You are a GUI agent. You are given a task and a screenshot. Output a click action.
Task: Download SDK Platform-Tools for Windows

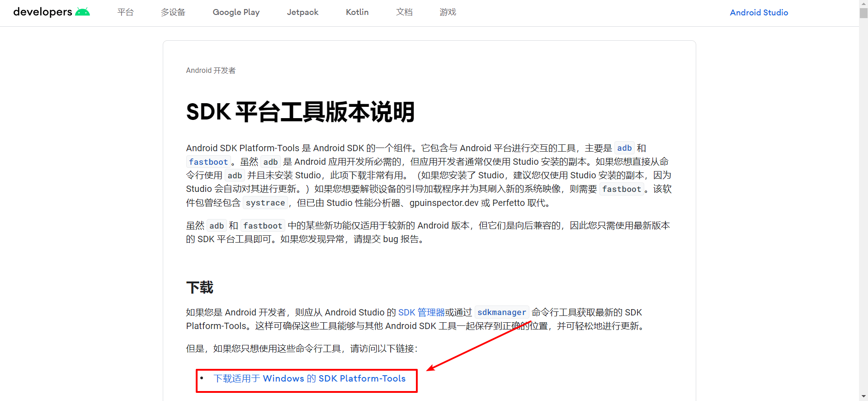[x=310, y=379]
